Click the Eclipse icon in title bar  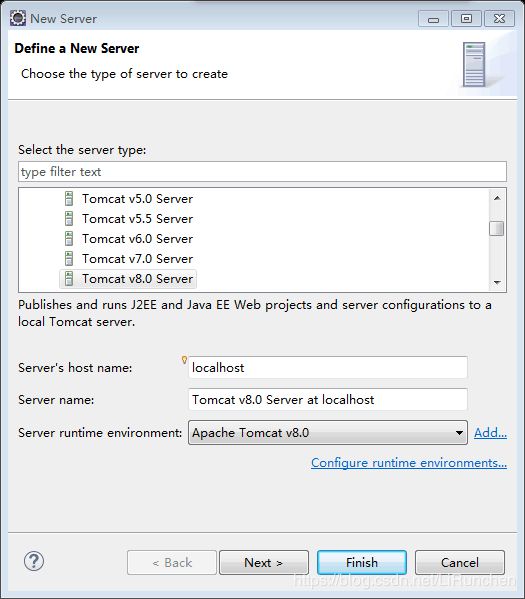[x=18, y=18]
